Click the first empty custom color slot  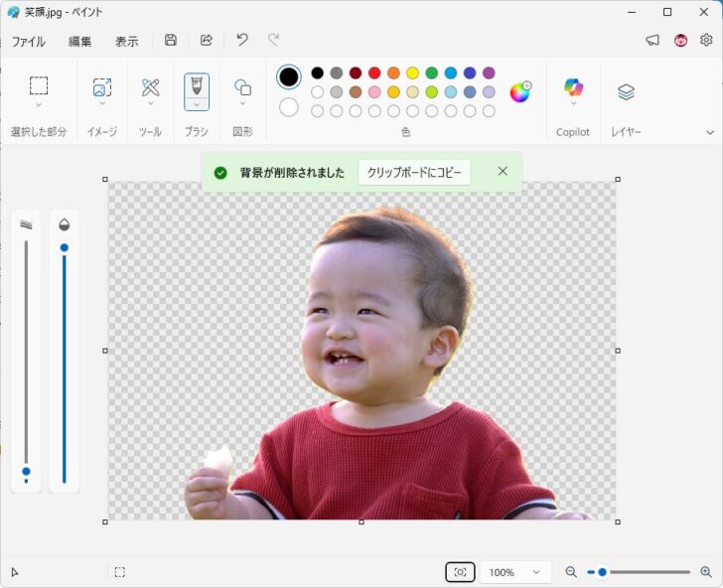(x=317, y=111)
